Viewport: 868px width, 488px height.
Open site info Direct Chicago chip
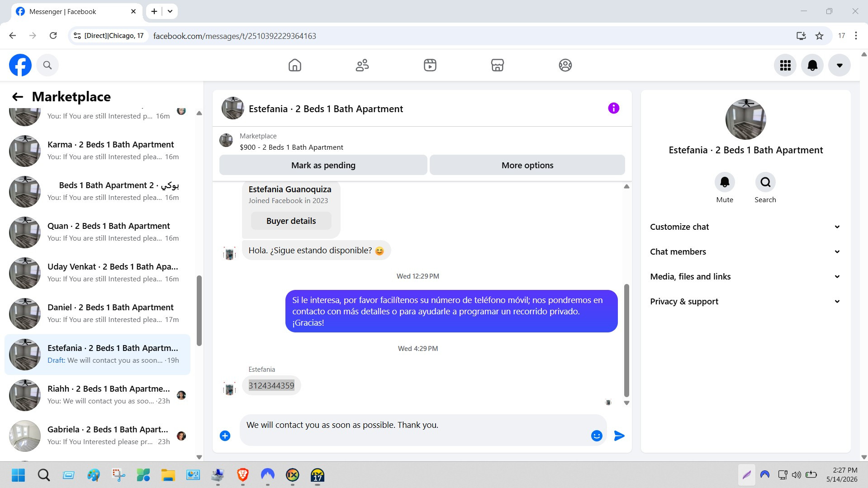click(x=109, y=36)
